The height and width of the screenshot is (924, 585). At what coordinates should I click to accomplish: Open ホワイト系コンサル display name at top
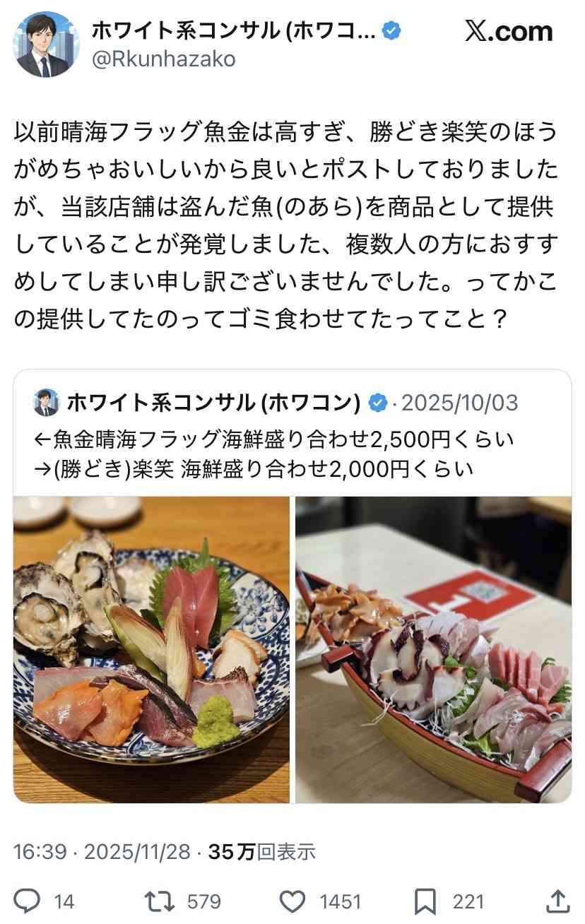[235, 30]
